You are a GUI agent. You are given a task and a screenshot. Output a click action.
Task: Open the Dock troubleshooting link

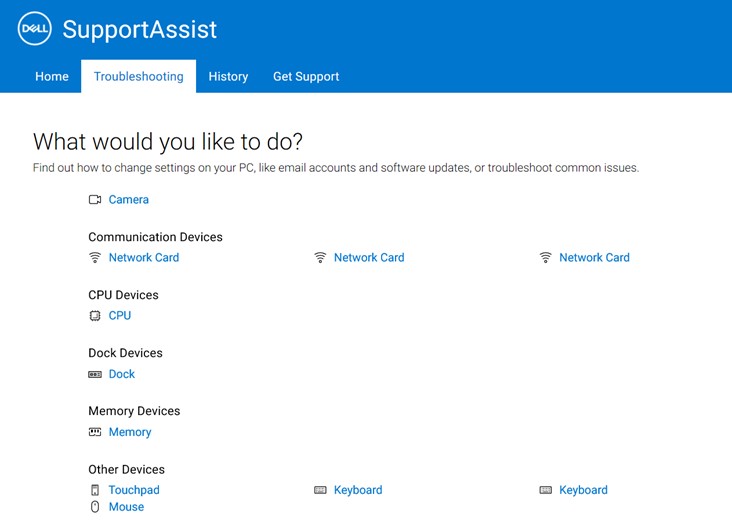pyautogui.click(x=122, y=374)
